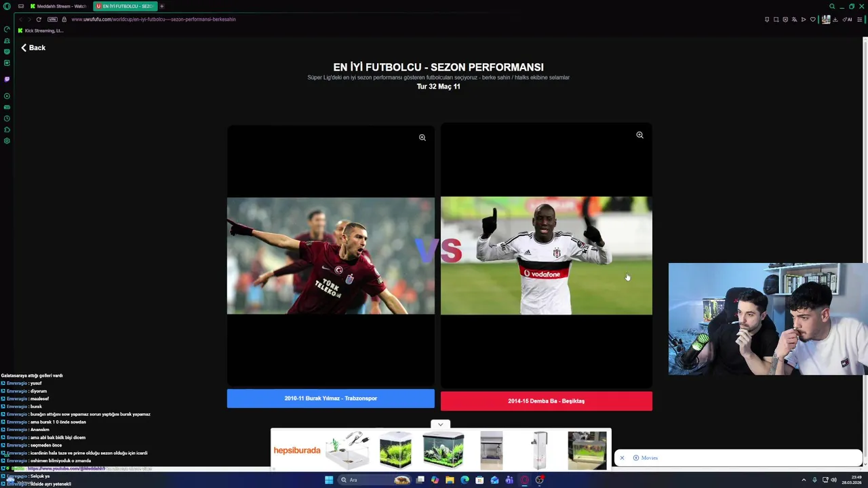Toggle the VPN badge in address bar
868x488 pixels.
click(52, 20)
